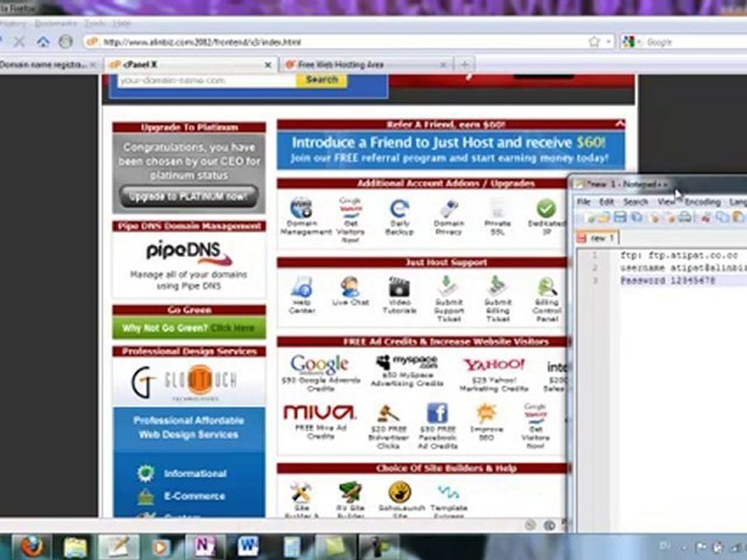747x560 pixels.
Task: Open the Notepad++ Search menu
Action: point(636,202)
